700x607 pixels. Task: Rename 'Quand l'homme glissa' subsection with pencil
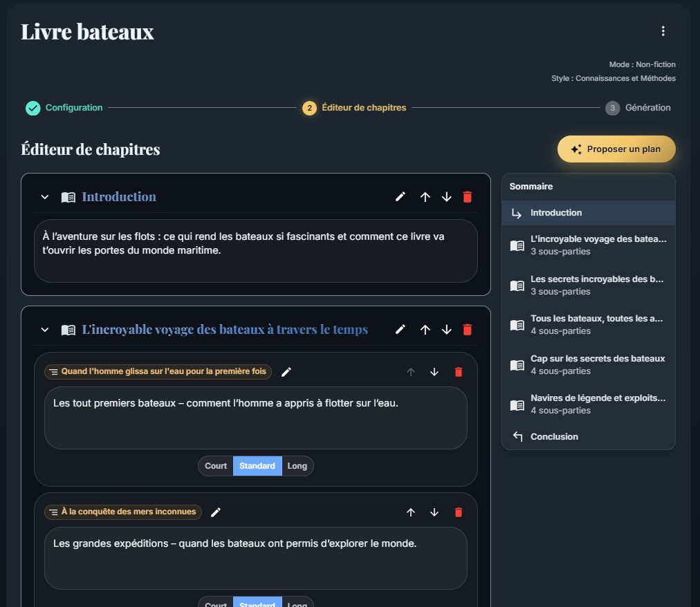coord(286,372)
